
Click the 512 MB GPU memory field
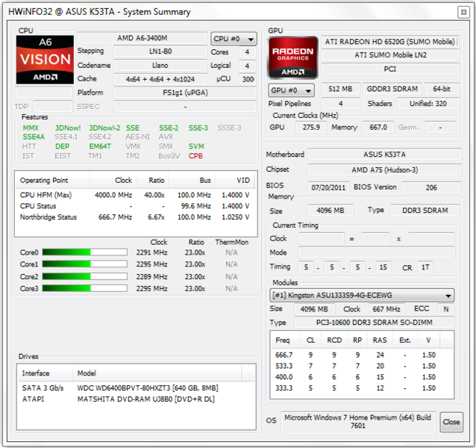click(340, 89)
